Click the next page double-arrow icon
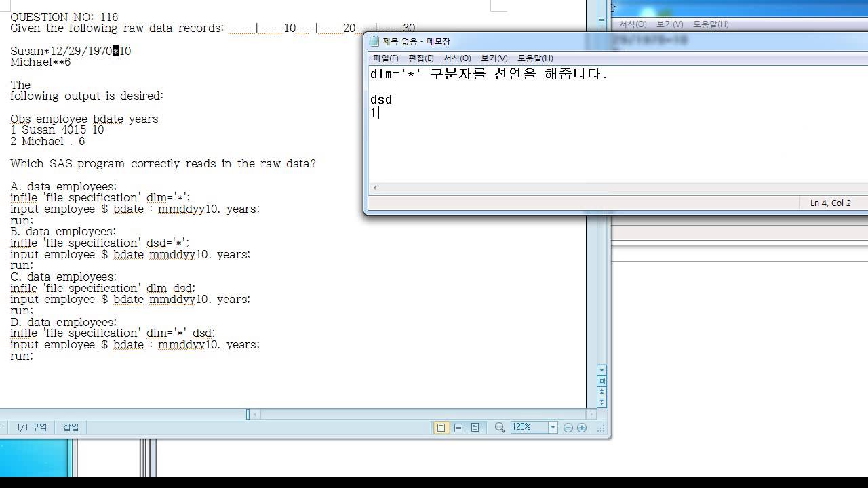This screenshot has height=488, width=868. point(601,402)
